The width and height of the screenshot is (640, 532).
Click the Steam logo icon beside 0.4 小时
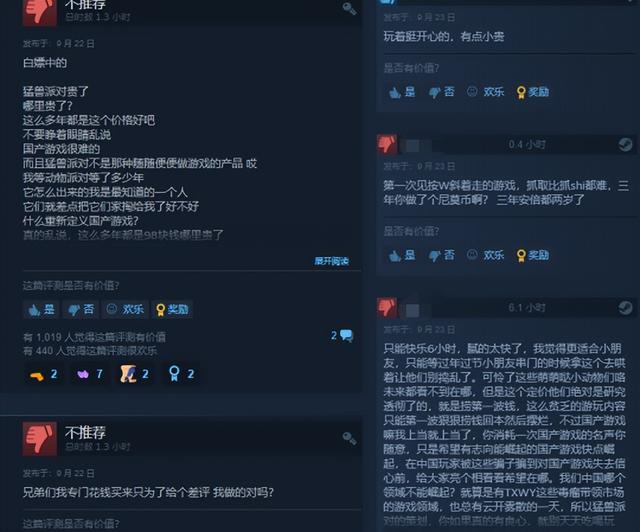coord(625,144)
